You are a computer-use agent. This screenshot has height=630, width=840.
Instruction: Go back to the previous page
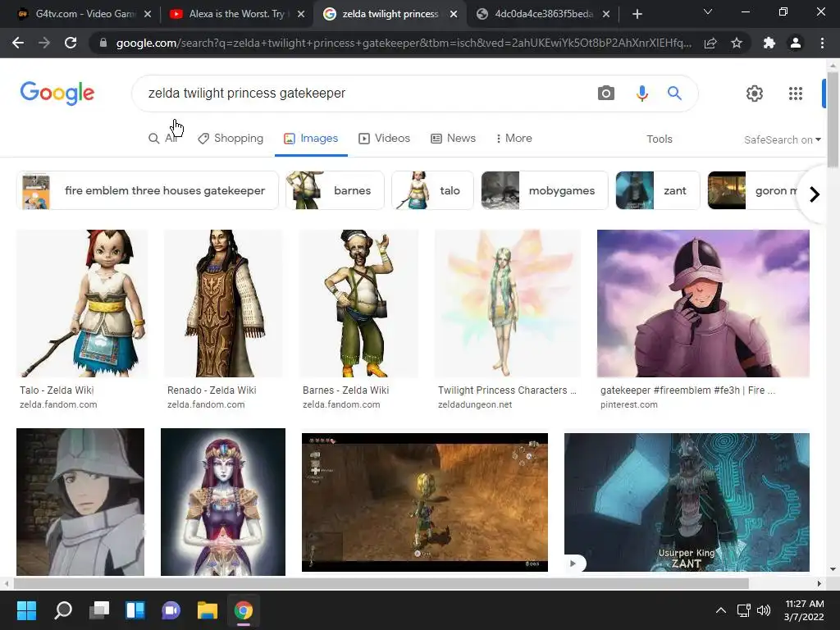point(18,43)
